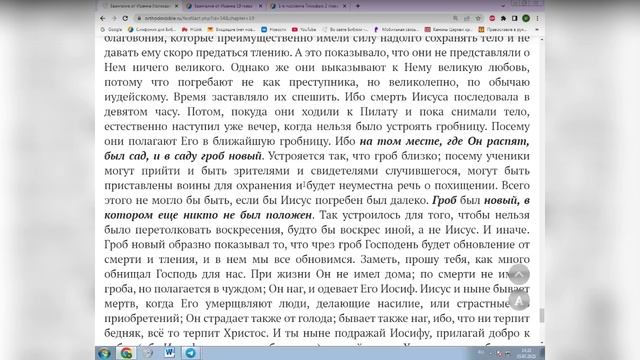Click the bold phrase 'котором еще никто не был положен'
Viewport: 640px width, 360px height.
coord(208,215)
